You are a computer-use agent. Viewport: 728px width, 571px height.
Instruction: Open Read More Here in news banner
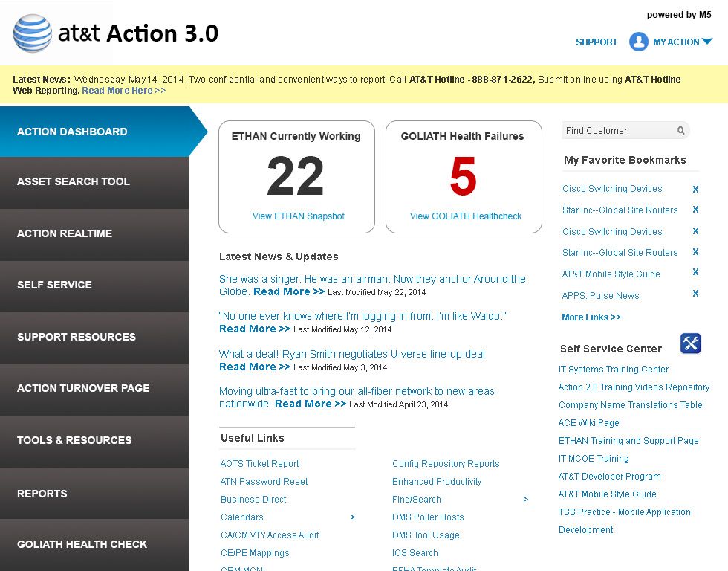pos(123,91)
